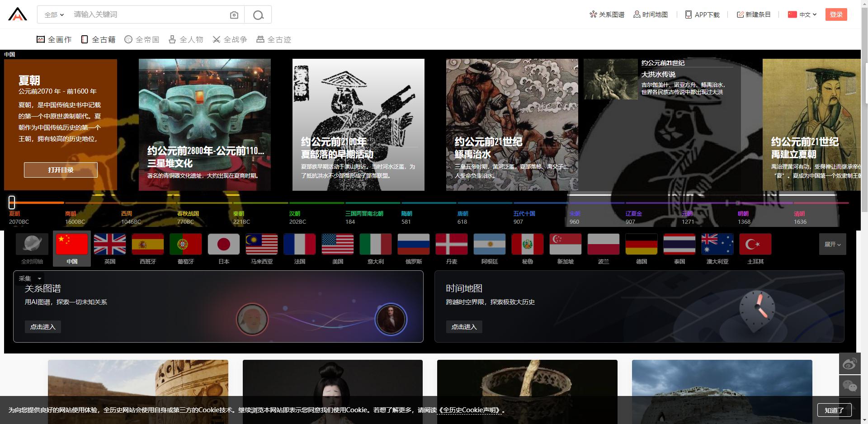
Task: Select the United States flag
Action: click(x=338, y=245)
